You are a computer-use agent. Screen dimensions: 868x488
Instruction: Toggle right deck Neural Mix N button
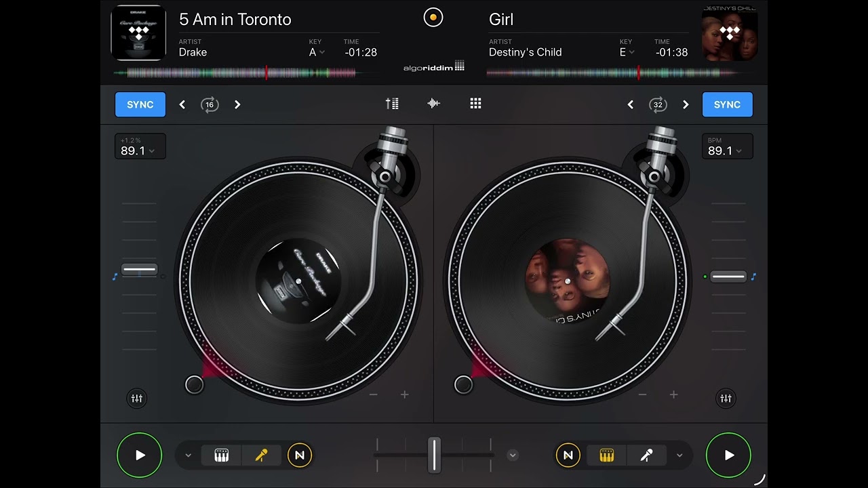click(568, 455)
